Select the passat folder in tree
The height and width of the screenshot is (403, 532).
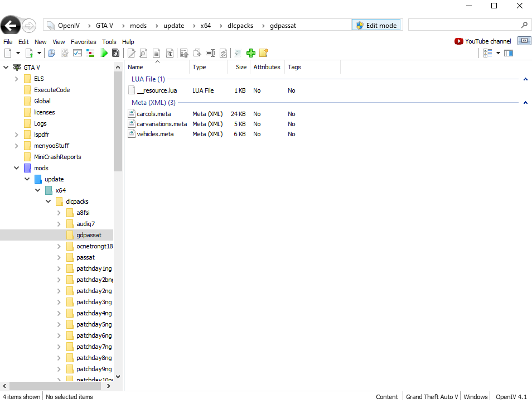(85, 257)
